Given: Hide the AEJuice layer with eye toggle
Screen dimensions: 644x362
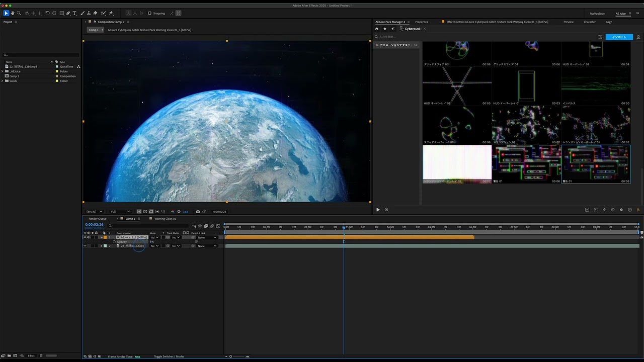Looking at the screenshot, I should coord(85,237).
